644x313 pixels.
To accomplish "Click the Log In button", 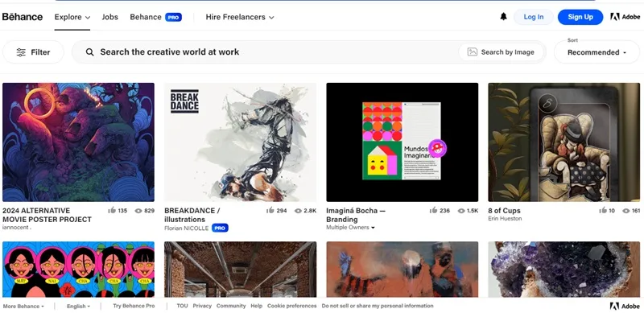I will tap(534, 17).
